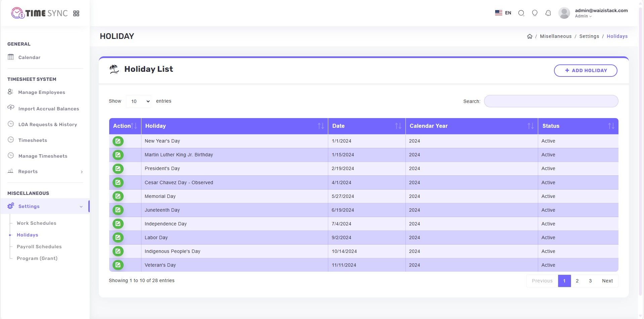Edit the Juneteenth Day holiday entry
Viewport: 644px width, 319px height.
pyautogui.click(x=118, y=210)
